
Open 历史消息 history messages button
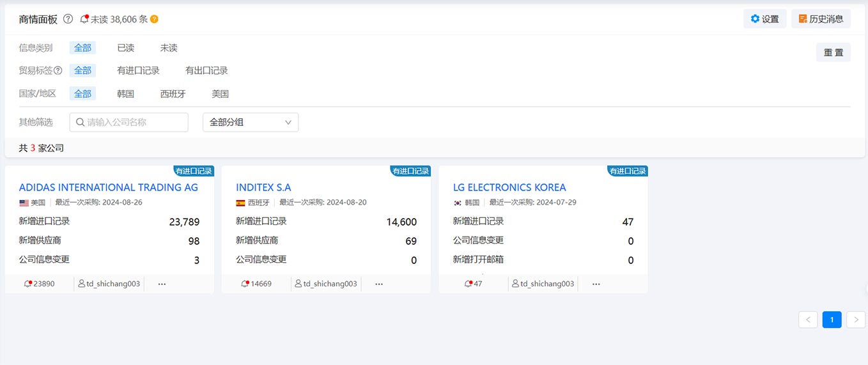coord(821,19)
